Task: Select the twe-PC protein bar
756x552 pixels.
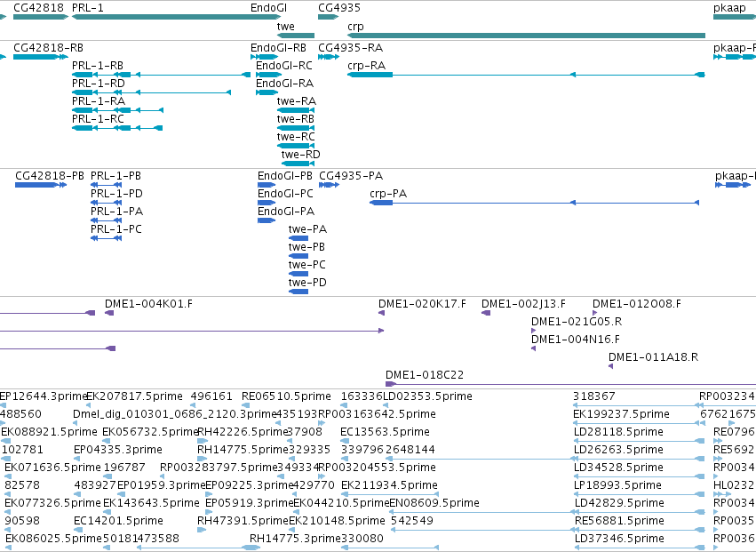Action: click(298, 274)
